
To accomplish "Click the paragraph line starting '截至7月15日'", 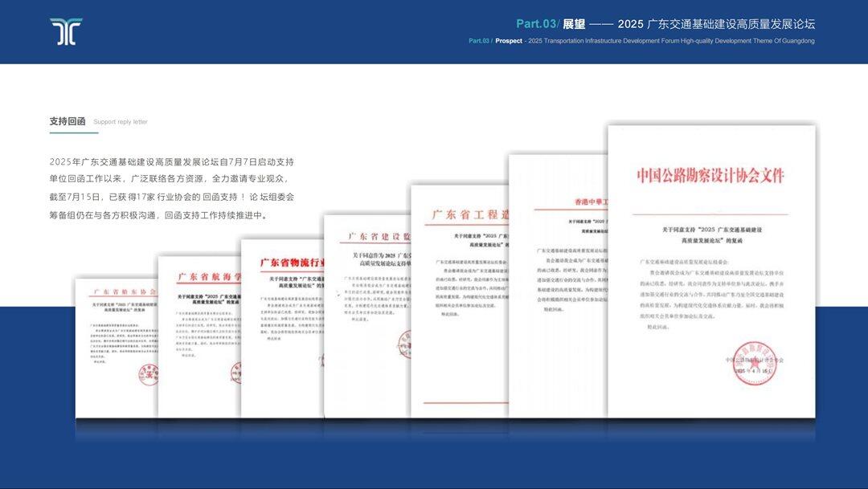I will 172,197.
